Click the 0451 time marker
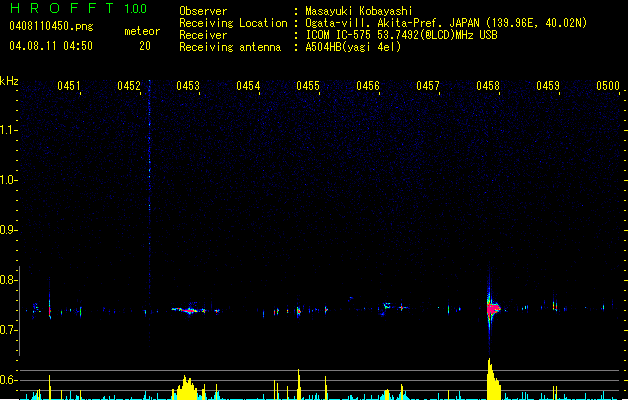The image size is (629, 400). pyautogui.click(x=69, y=86)
